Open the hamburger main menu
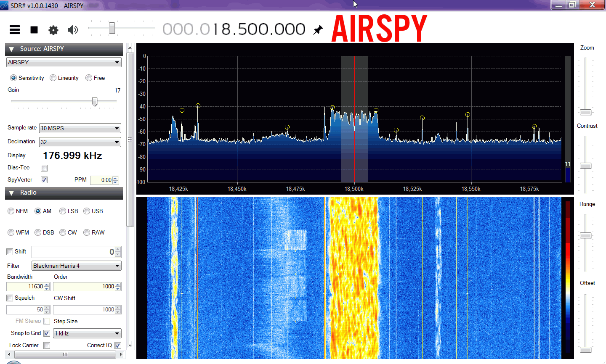 [x=15, y=29]
